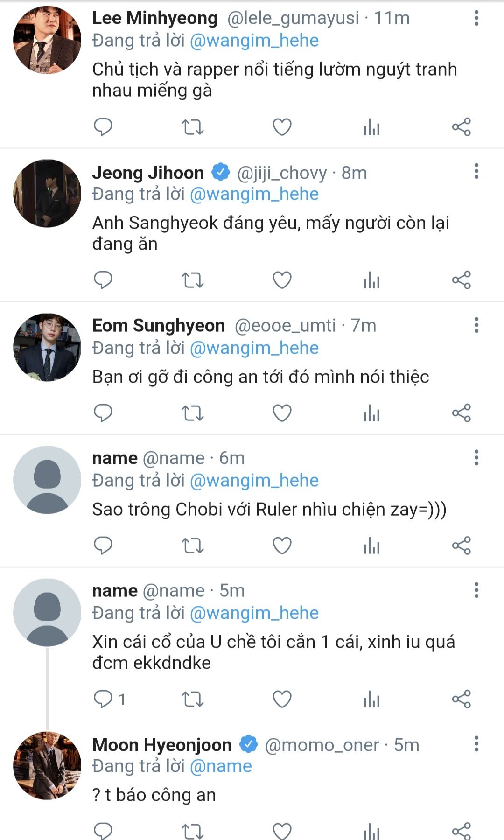Image resolution: width=504 pixels, height=840 pixels.
Task: Share Jeong Jihoon's tweet
Action: click(461, 280)
